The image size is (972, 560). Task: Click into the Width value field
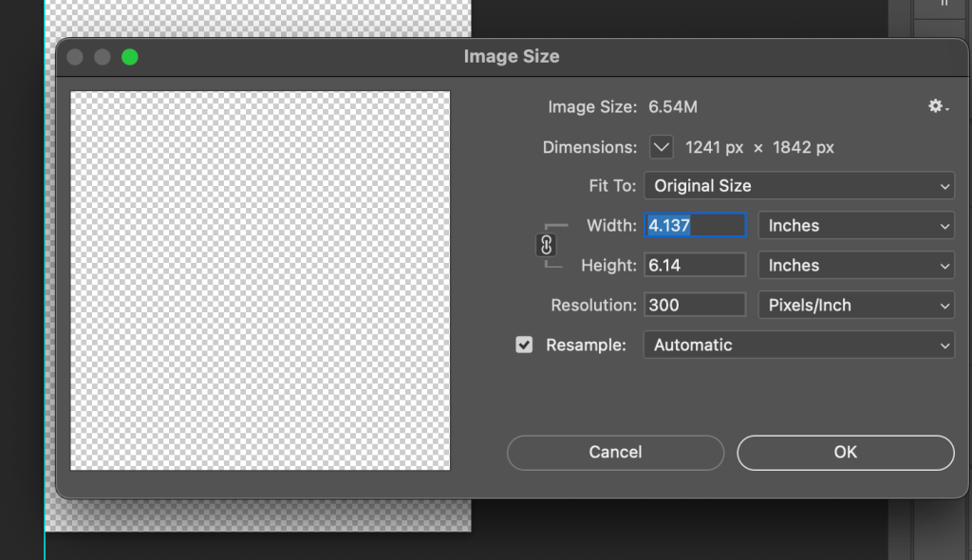[695, 226]
